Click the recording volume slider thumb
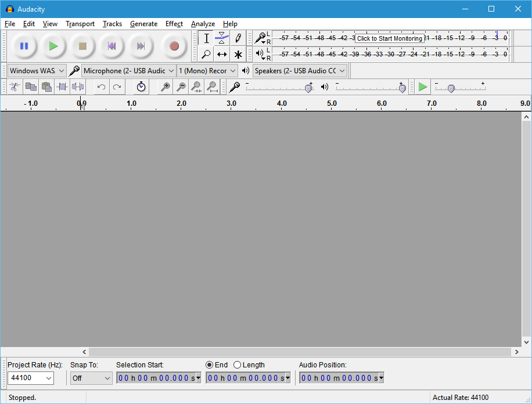Image resolution: width=532 pixels, height=404 pixels. (308, 88)
